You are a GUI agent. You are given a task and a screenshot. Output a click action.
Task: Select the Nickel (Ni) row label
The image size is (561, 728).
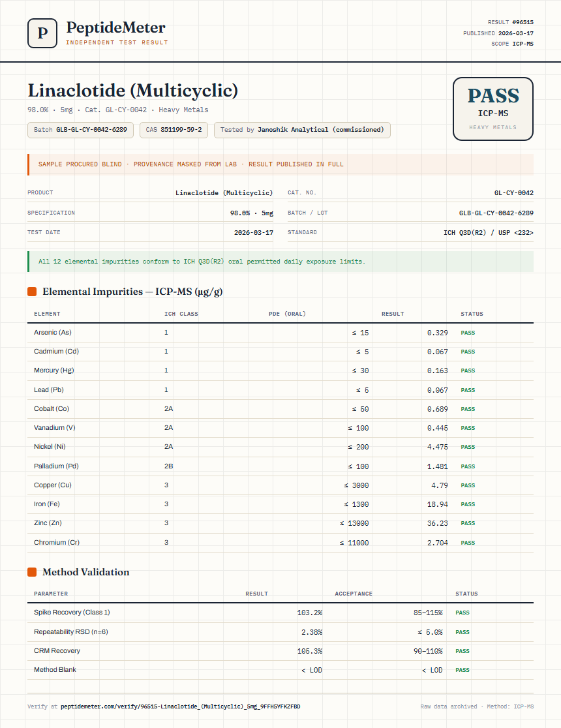coord(50,447)
